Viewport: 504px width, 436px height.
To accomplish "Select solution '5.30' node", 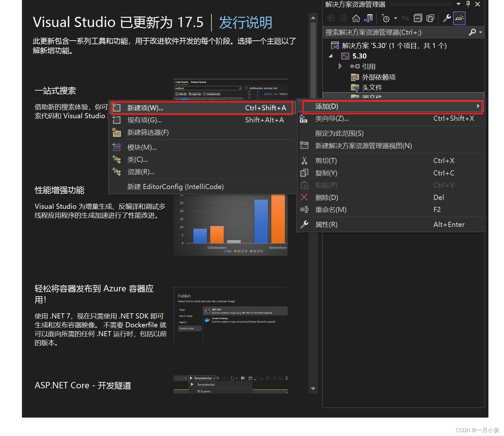I will tap(394, 46).
